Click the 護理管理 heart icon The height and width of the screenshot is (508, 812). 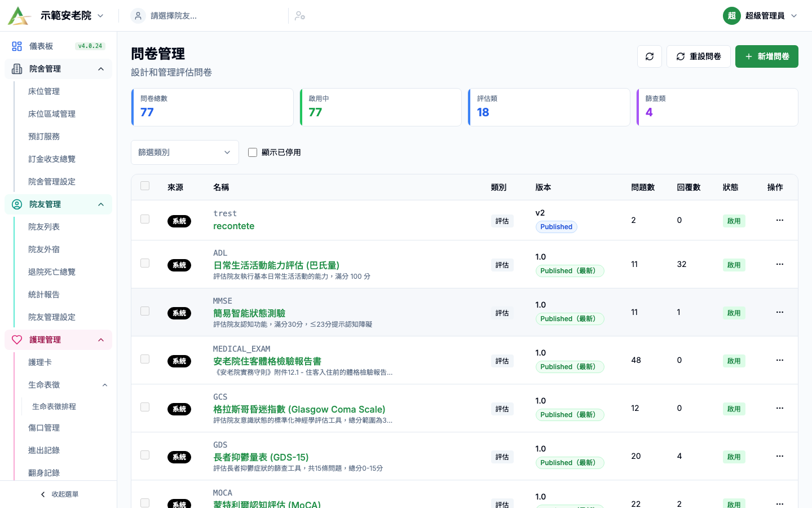(17, 340)
